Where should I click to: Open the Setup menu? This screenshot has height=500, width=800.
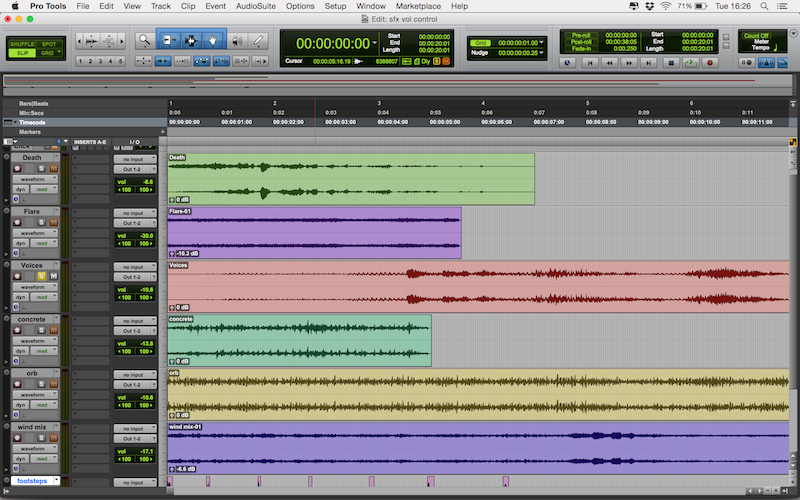[335, 6]
